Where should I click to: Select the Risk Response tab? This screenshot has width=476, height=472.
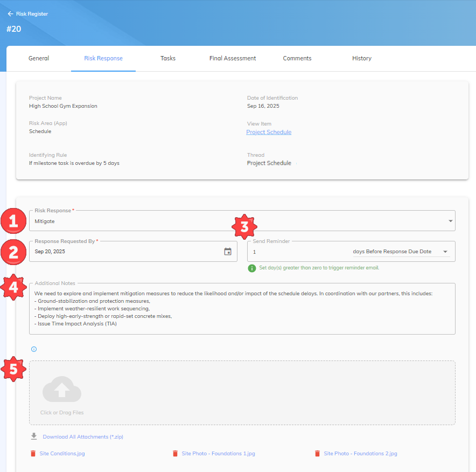[x=103, y=58]
